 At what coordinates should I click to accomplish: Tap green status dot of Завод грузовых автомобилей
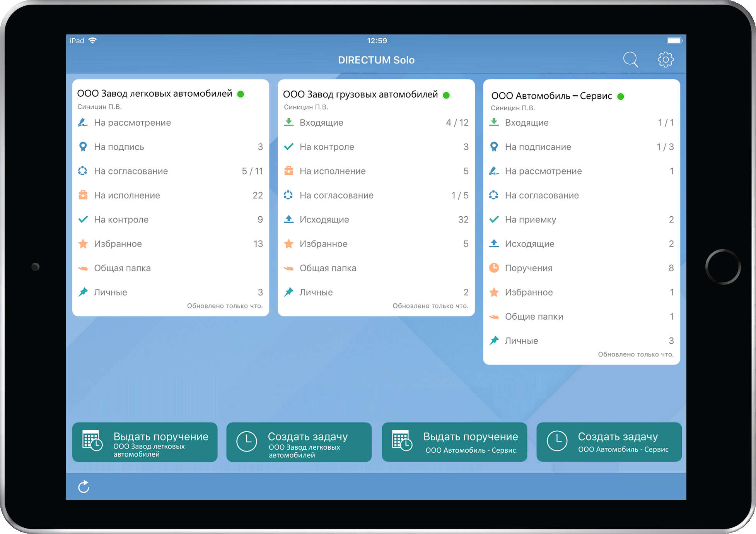point(446,95)
